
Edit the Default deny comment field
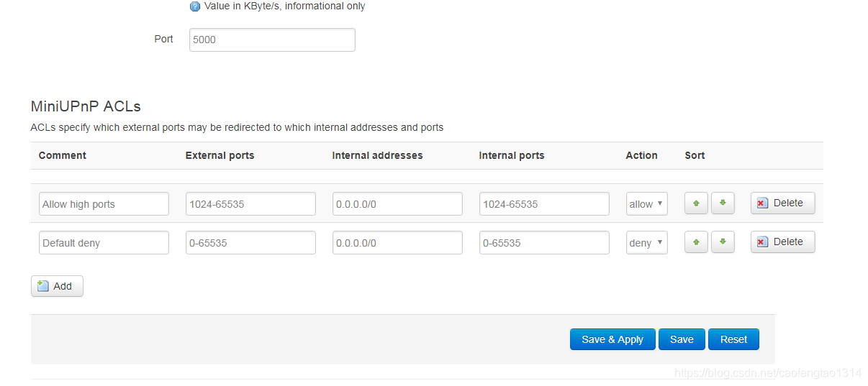(x=104, y=242)
